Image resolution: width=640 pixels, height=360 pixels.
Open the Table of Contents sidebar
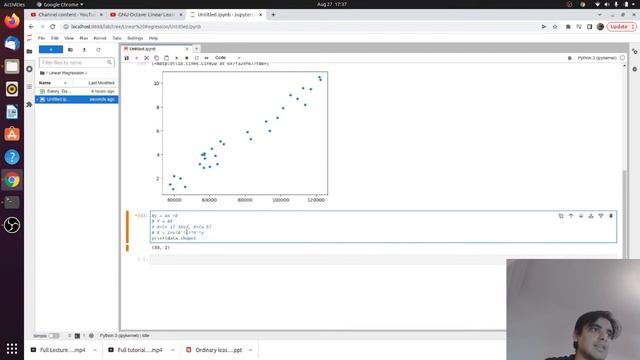29,87
